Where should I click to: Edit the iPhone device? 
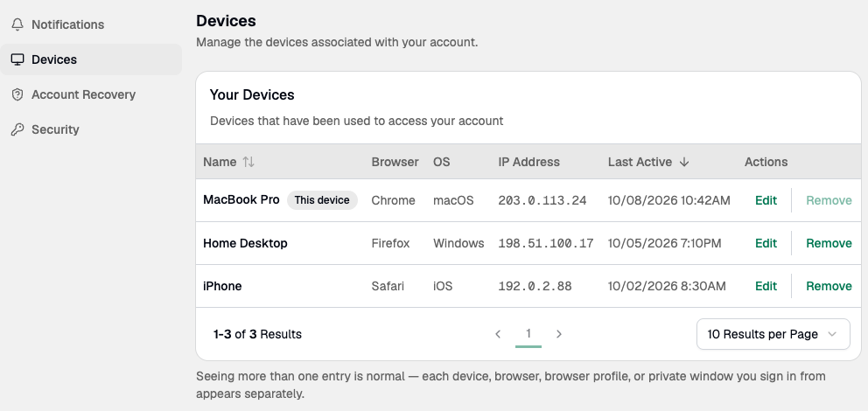766,286
